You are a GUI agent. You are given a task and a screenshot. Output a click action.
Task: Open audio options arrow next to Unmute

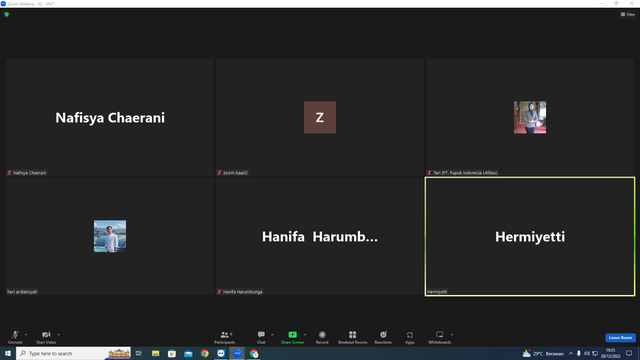(x=26, y=335)
